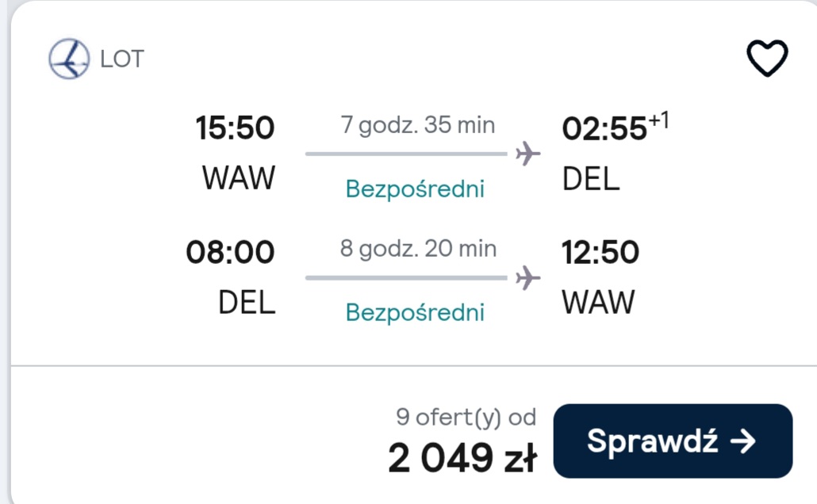This screenshot has width=817, height=504.
Task: Save the flight with the heart icon
Action: coord(767,58)
